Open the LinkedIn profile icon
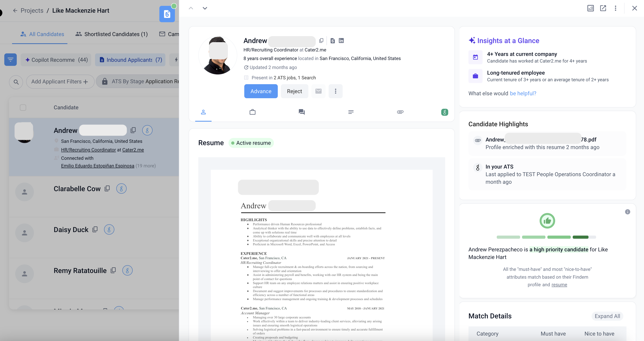Viewport: 644px width, 341px height. [341, 41]
